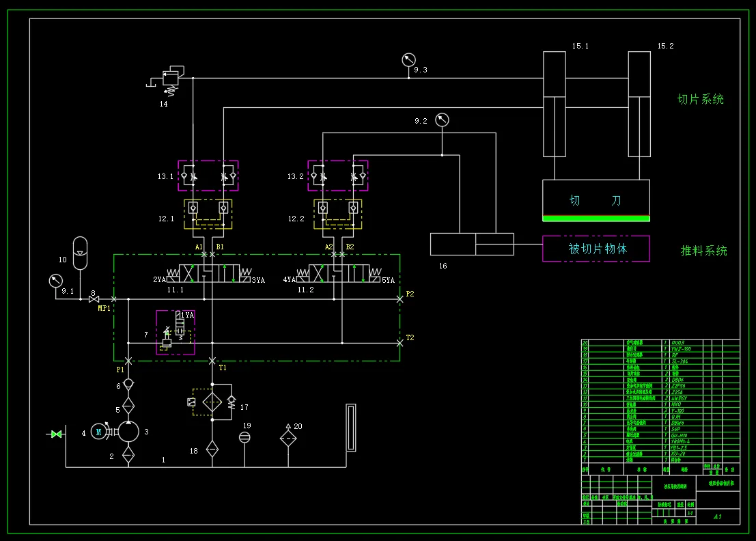The image size is (756, 541).
Task: Click pressure gauge symbol 9.1
Action: 56,281
